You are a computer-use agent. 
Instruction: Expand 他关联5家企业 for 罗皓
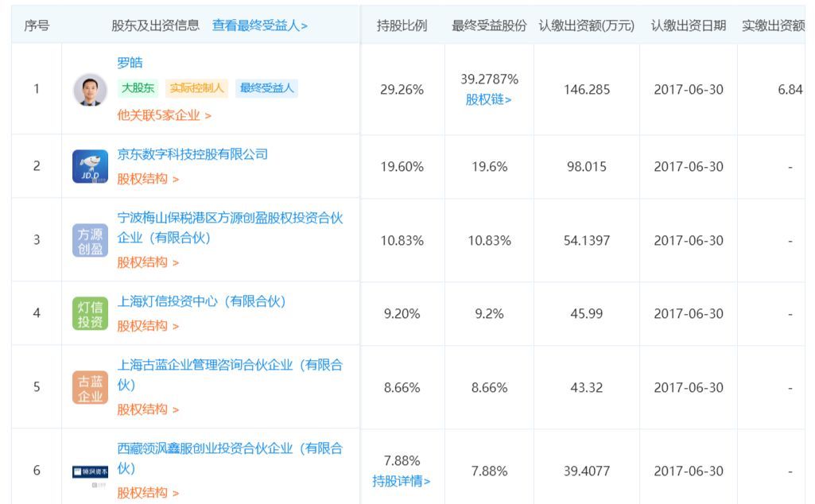pyautogui.click(x=164, y=114)
